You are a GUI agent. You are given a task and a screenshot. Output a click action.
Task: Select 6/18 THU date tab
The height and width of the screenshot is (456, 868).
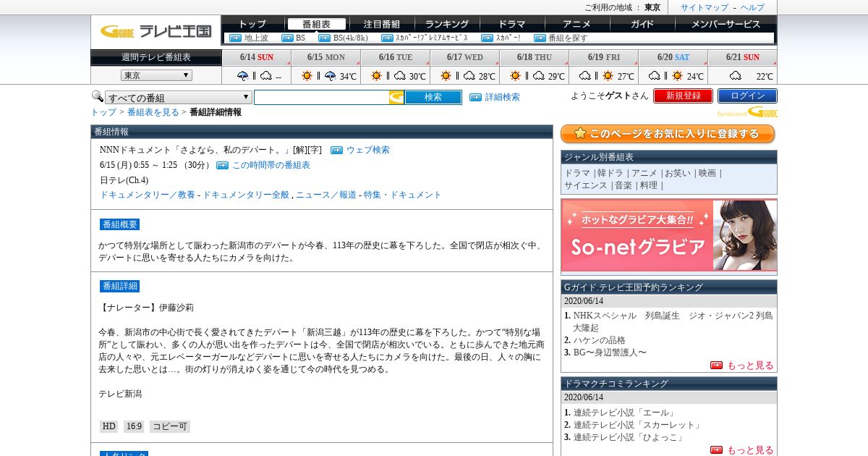click(534, 57)
